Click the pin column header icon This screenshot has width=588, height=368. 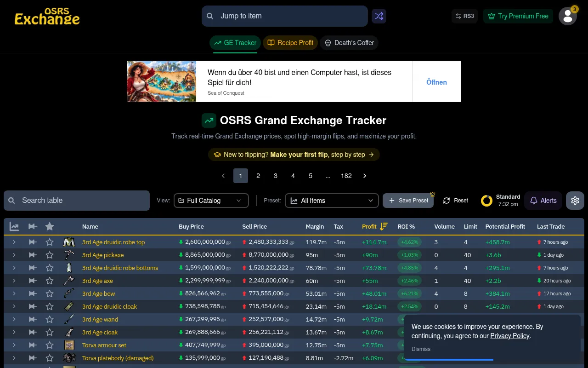tap(33, 226)
